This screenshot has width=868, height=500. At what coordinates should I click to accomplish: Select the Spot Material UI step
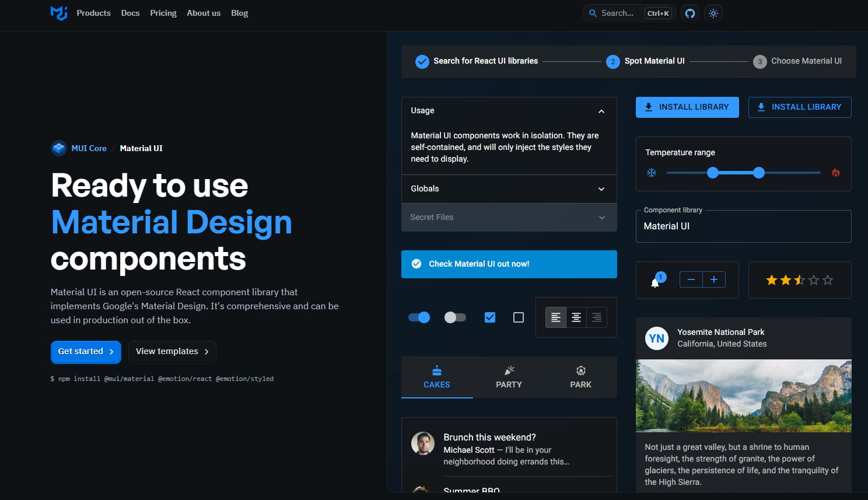coord(645,61)
